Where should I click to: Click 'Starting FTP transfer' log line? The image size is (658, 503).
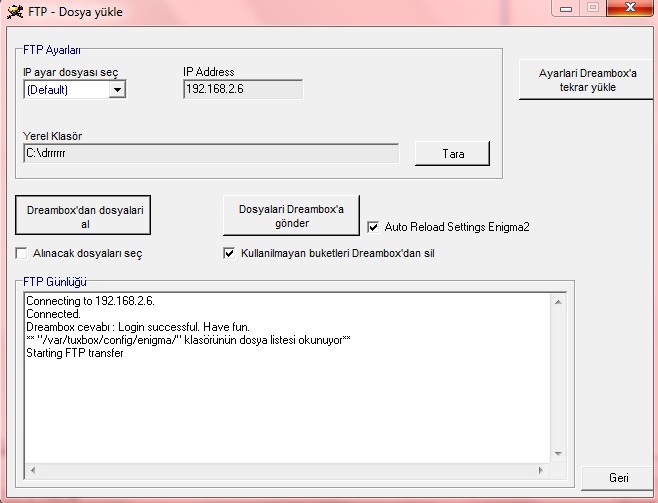tap(75, 353)
